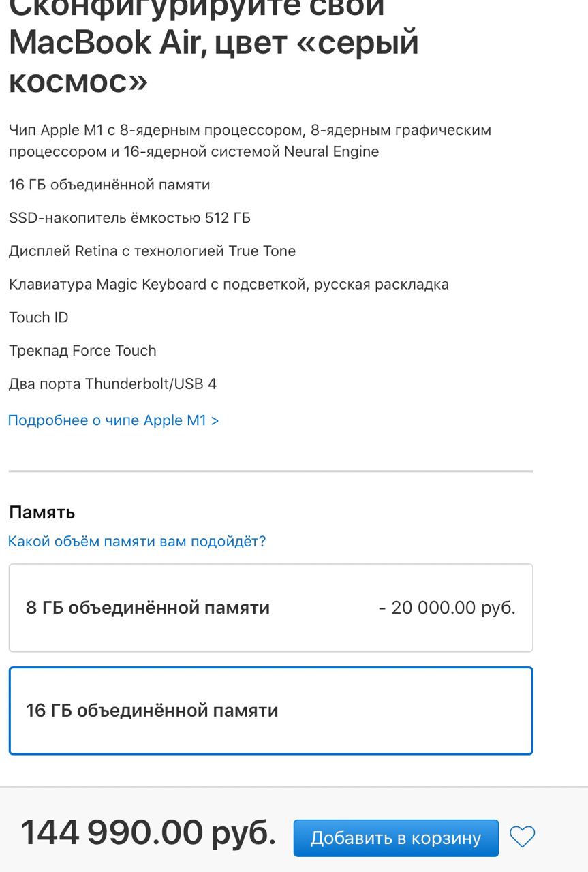Click the Память section heading
The width and height of the screenshot is (588, 872).
pyautogui.click(x=42, y=512)
